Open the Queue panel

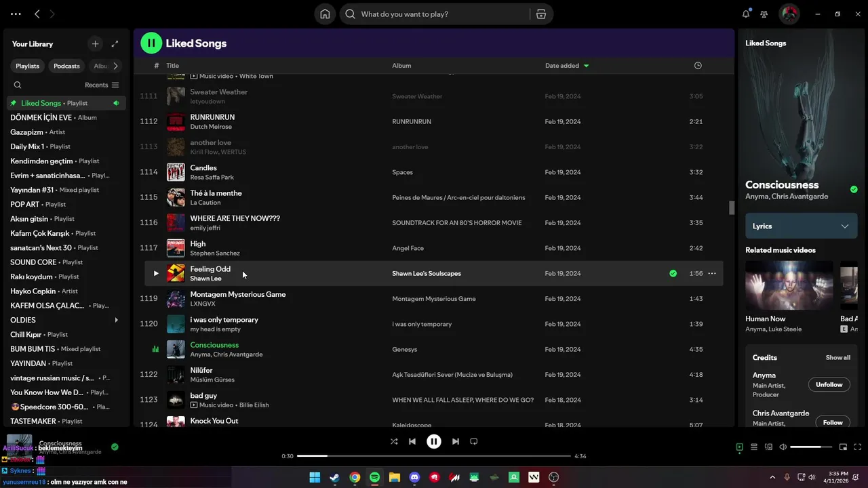[x=753, y=447]
